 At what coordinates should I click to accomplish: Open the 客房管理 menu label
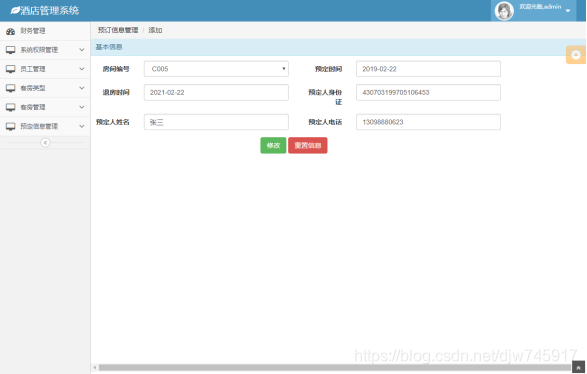[33, 107]
